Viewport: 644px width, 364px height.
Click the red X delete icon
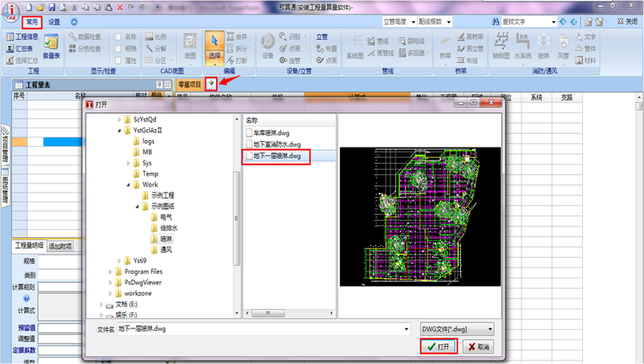pyautogui.click(x=120, y=8)
